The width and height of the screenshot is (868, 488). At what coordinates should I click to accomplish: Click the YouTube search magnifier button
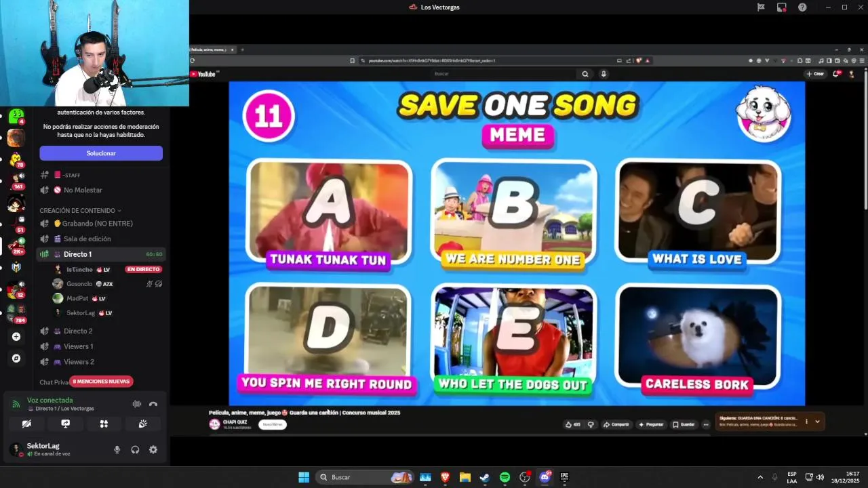pos(585,74)
